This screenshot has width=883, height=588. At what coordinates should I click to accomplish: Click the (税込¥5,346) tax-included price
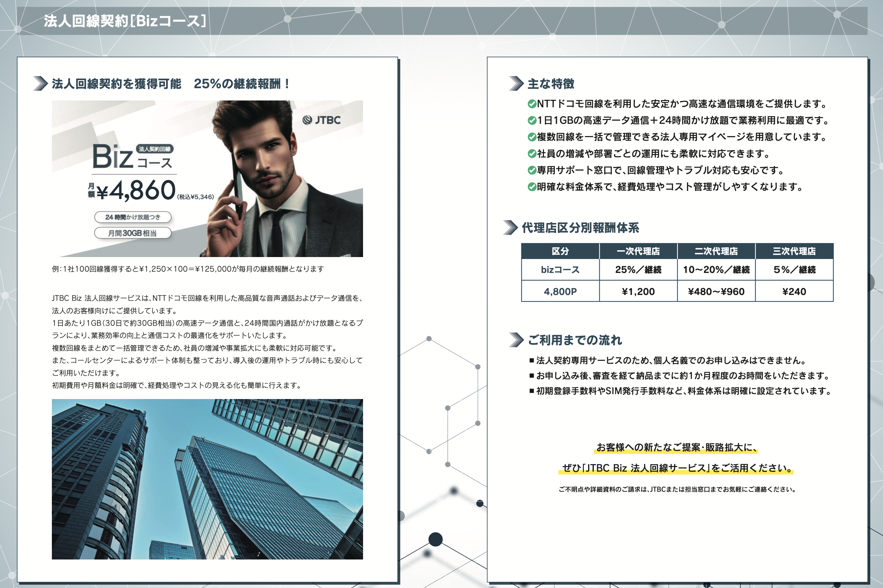(x=195, y=197)
